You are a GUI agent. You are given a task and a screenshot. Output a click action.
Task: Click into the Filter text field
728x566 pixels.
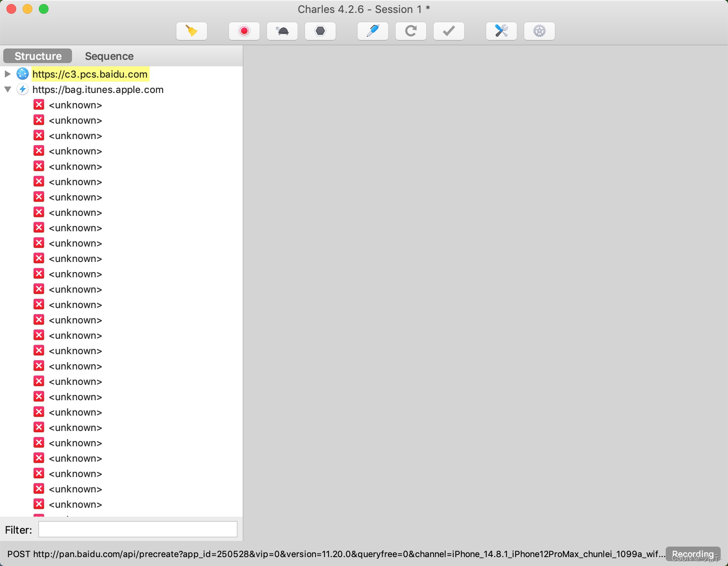[138, 529]
